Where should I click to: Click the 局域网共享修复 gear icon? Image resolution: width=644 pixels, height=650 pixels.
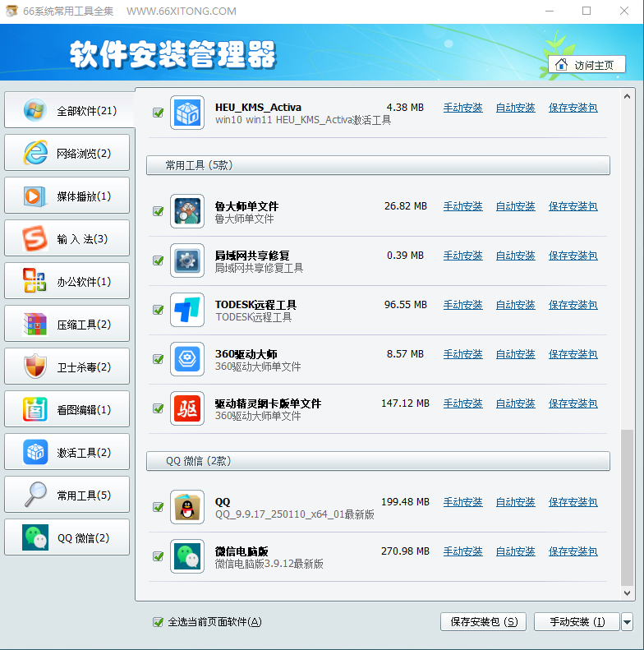tap(187, 260)
